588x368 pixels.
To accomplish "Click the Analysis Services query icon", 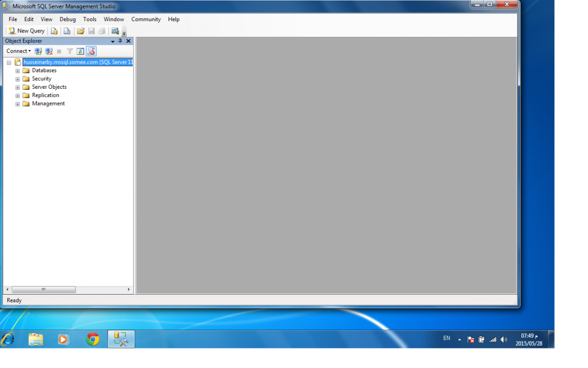I will [x=67, y=31].
